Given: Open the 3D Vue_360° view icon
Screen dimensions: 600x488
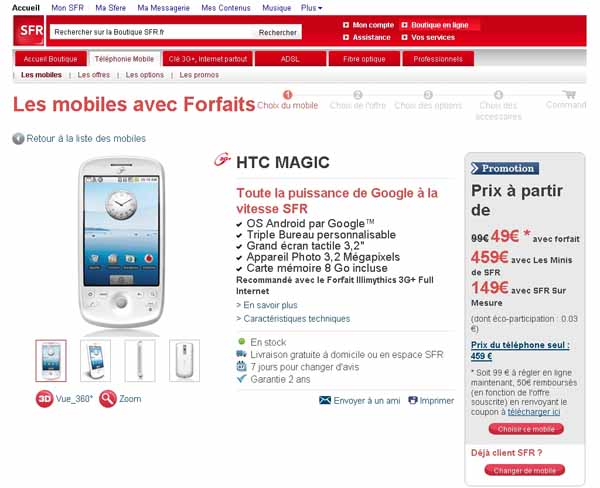Looking at the screenshot, I should tap(44, 399).
